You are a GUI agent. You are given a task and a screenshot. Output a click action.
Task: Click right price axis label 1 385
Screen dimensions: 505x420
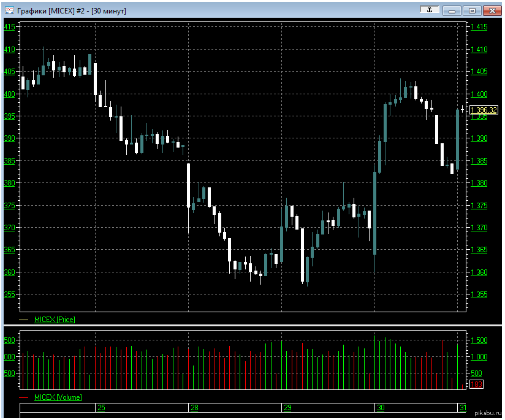(x=479, y=161)
